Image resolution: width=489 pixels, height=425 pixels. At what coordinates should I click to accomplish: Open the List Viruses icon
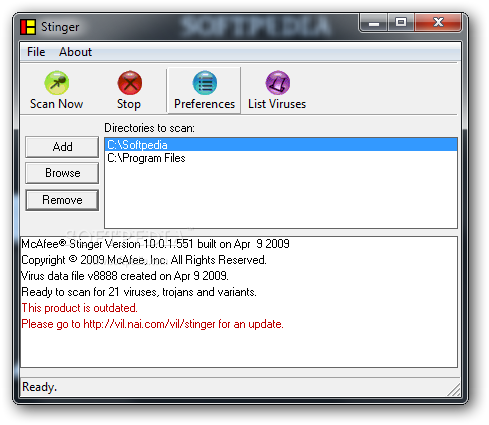click(278, 83)
